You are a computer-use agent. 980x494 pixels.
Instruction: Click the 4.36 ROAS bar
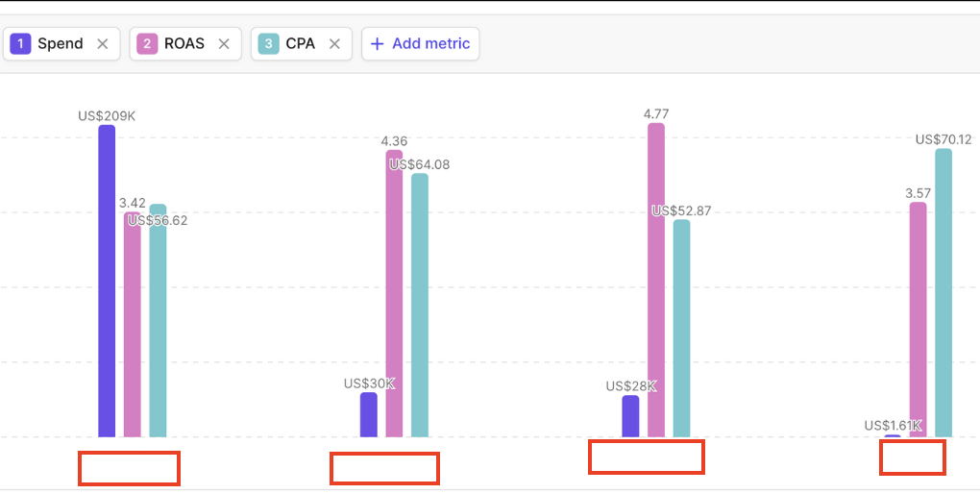394,293
